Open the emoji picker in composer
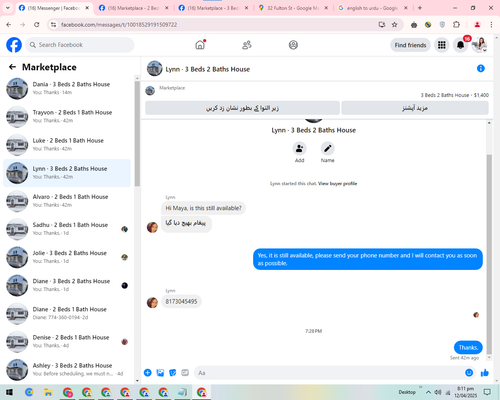Screen dimensions: 500x400 point(469,373)
